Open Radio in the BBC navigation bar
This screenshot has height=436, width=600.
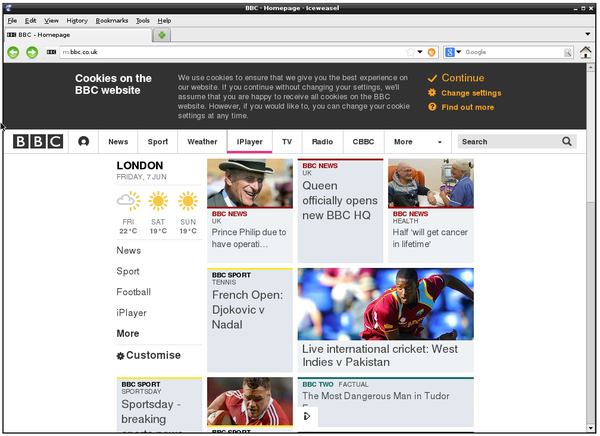(322, 142)
